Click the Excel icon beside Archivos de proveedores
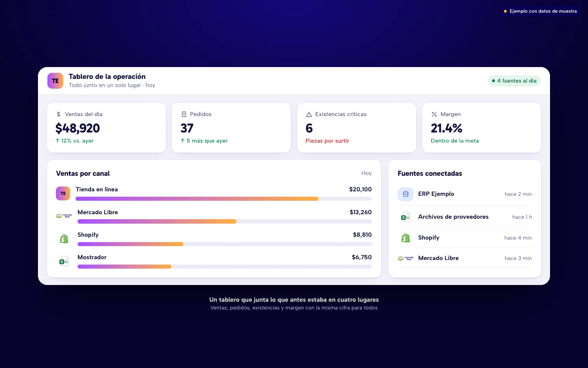Viewport: 588px width, 368px height. click(405, 217)
